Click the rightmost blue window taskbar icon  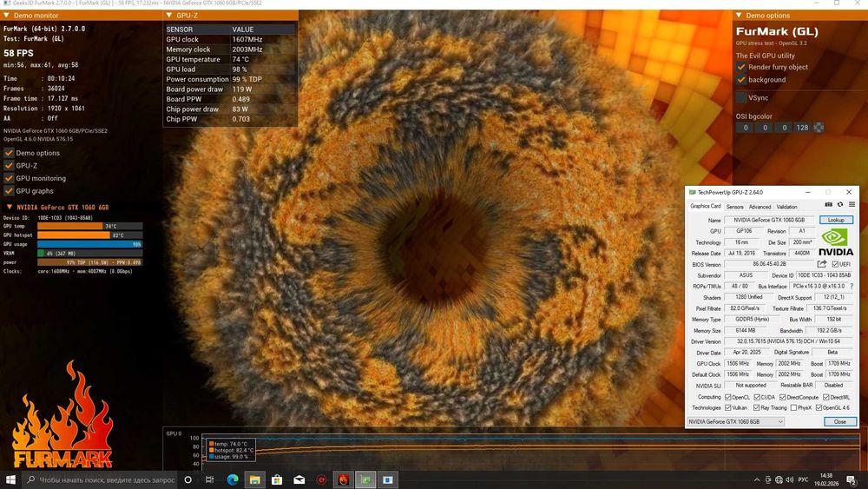coord(387,479)
